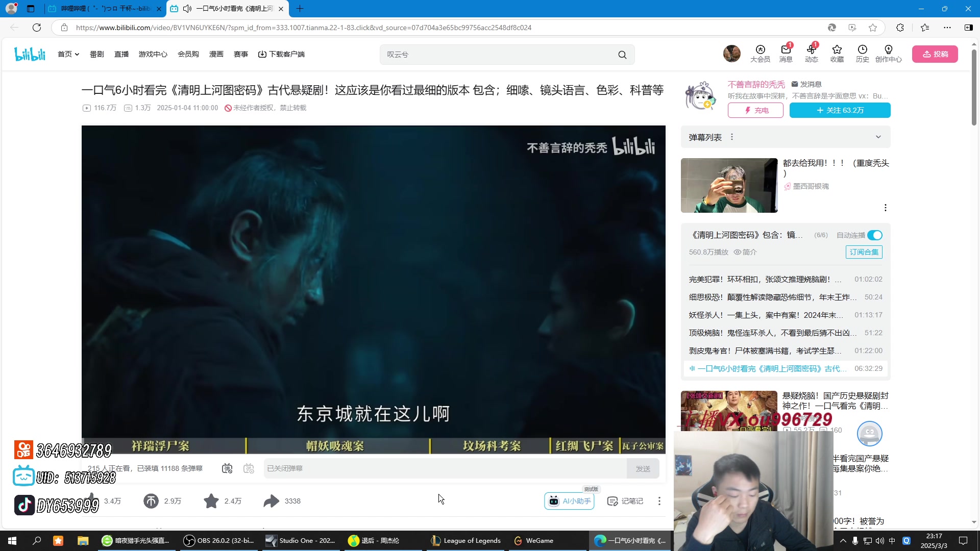Play episode 顶级烧脑！鬼怪连环杀人 in list
This screenshot has width=980, height=551.
(786, 333)
